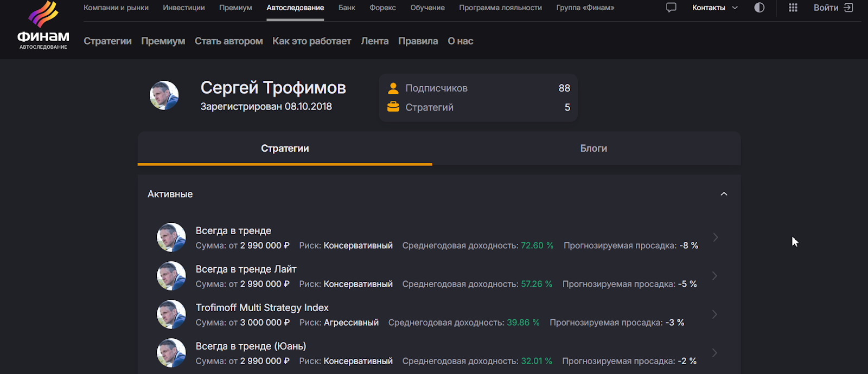Click avatar of Всегда в тренде (Юань) row
Screen dimensions: 868x374
[171, 353]
